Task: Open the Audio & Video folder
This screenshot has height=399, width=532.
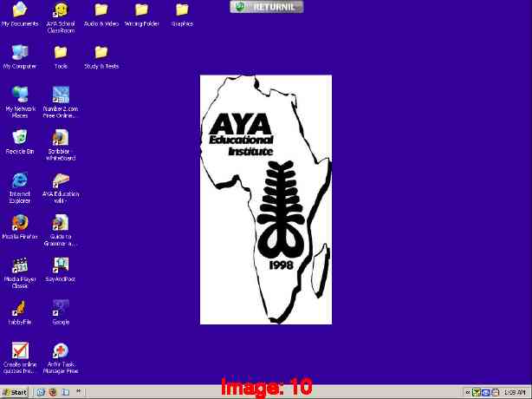Action: point(101,14)
